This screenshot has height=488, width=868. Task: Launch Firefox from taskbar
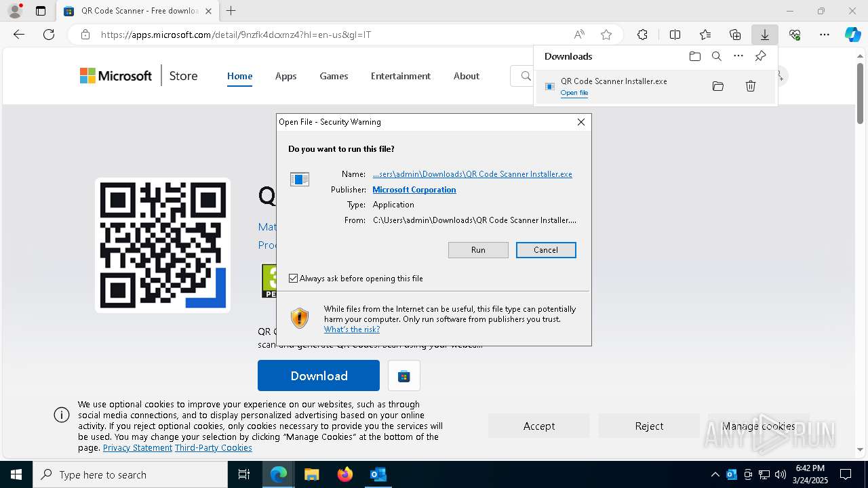click(x=345, y=474)
